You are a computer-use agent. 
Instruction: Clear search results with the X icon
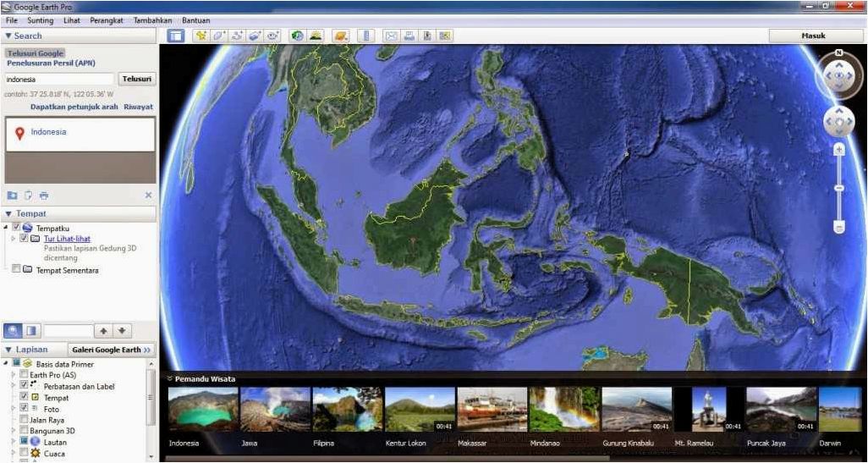pos(148,195)
